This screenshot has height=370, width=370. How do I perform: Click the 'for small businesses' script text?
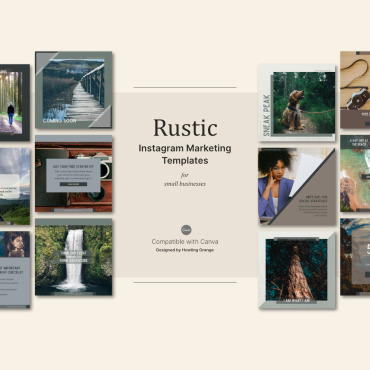(185, 180)
